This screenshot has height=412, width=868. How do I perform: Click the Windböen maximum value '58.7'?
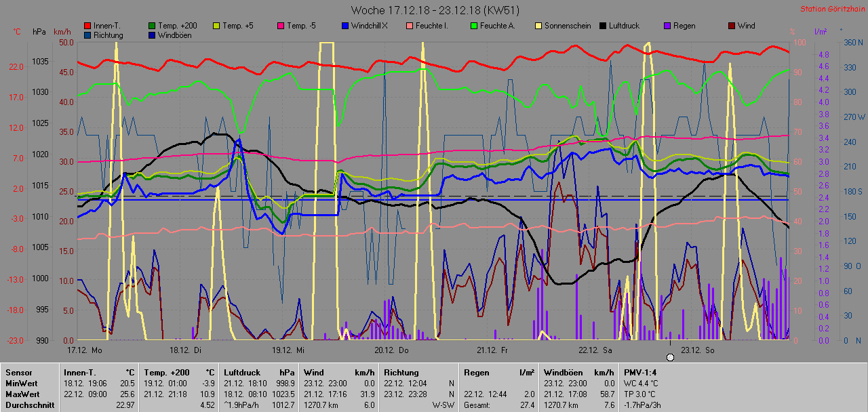tap(606, 394)
